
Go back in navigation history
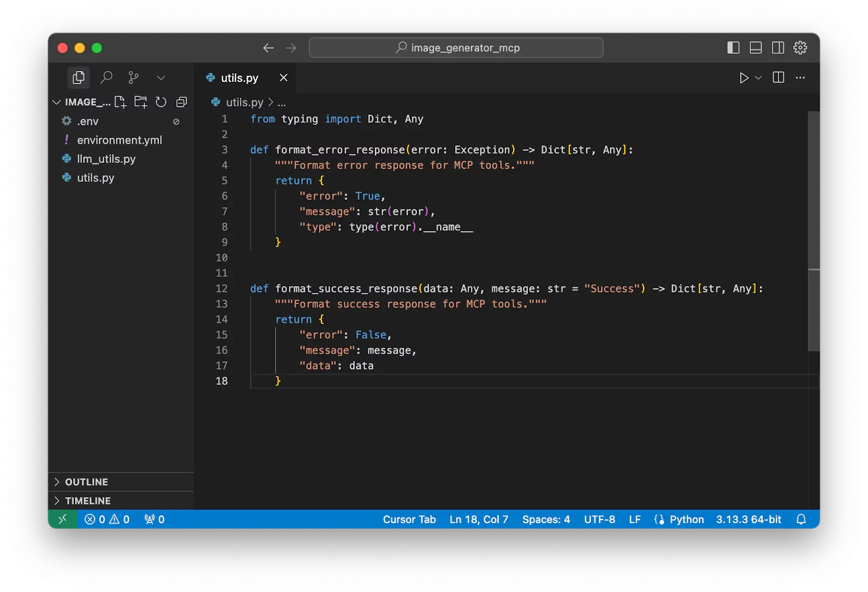269,48
